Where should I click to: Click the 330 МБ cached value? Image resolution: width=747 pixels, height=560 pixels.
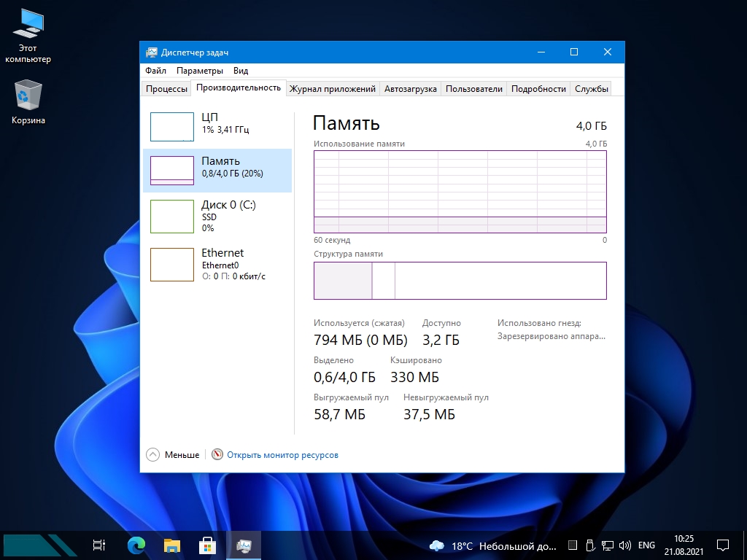click(414, 377)
